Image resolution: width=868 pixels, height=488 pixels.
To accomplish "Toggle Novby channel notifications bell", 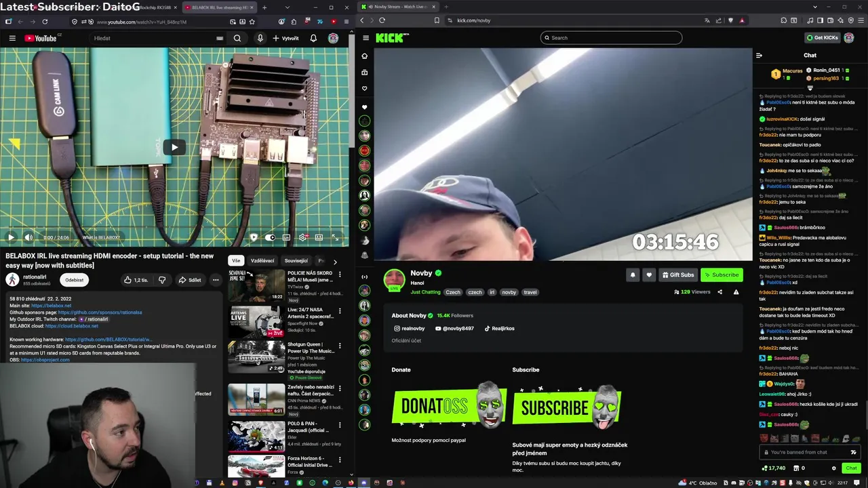I will pyautogui.click(x=633, y=274).
